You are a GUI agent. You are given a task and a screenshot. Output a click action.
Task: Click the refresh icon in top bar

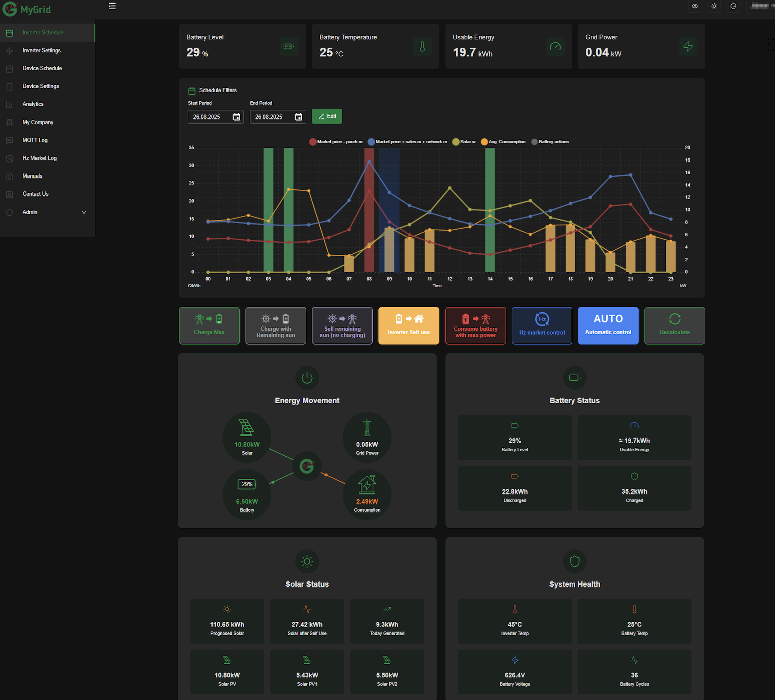click(733, 6)
